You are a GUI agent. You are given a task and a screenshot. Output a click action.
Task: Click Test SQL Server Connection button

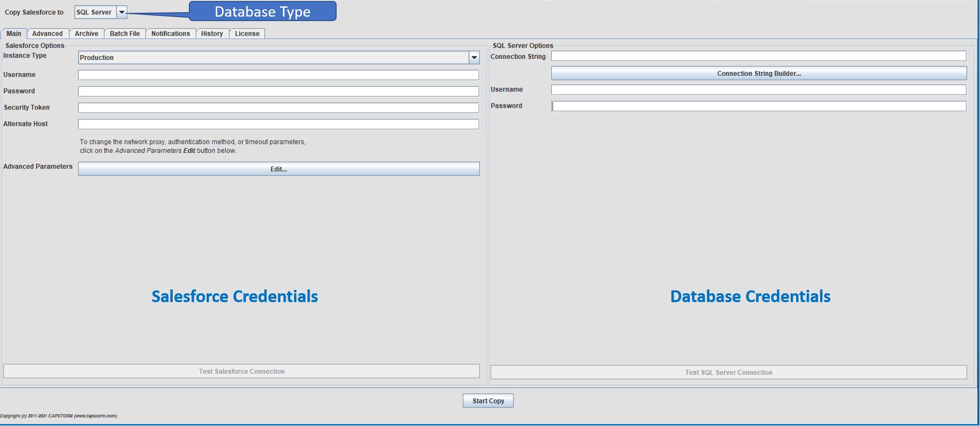729,372
